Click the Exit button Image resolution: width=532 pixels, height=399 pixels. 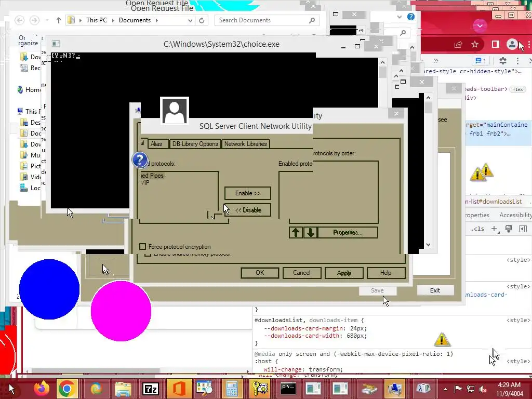point(435,290)
